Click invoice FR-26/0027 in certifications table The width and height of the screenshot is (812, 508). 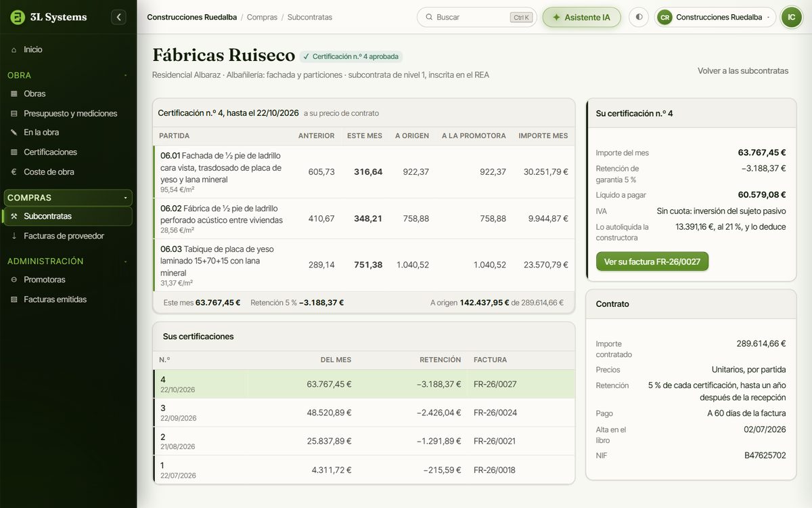pyautogui.click(x=495, y=384)
